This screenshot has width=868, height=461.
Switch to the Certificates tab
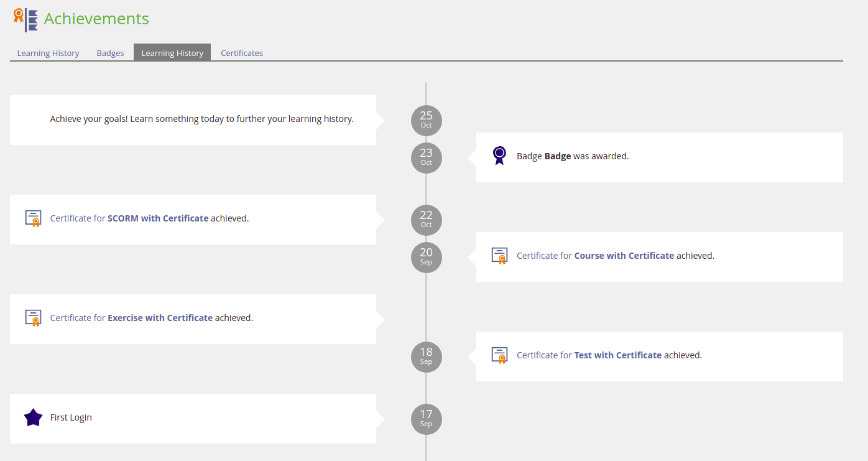click(242, 53)
